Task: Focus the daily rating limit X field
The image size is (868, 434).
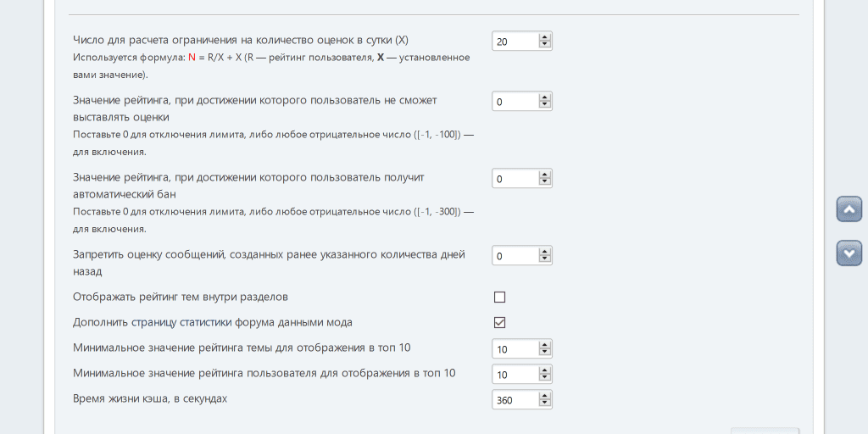Action: (x=515, y=41)
